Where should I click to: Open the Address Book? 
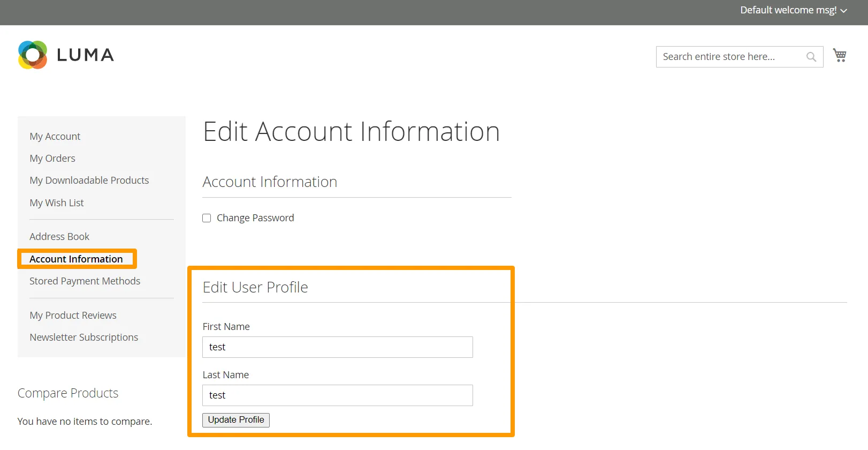[59, 237]
